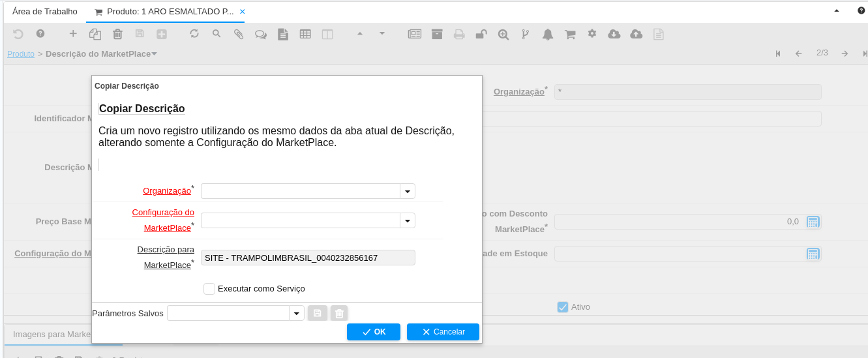Click the trash delete record icon
The image size is (868, 358).
point(117,34)
